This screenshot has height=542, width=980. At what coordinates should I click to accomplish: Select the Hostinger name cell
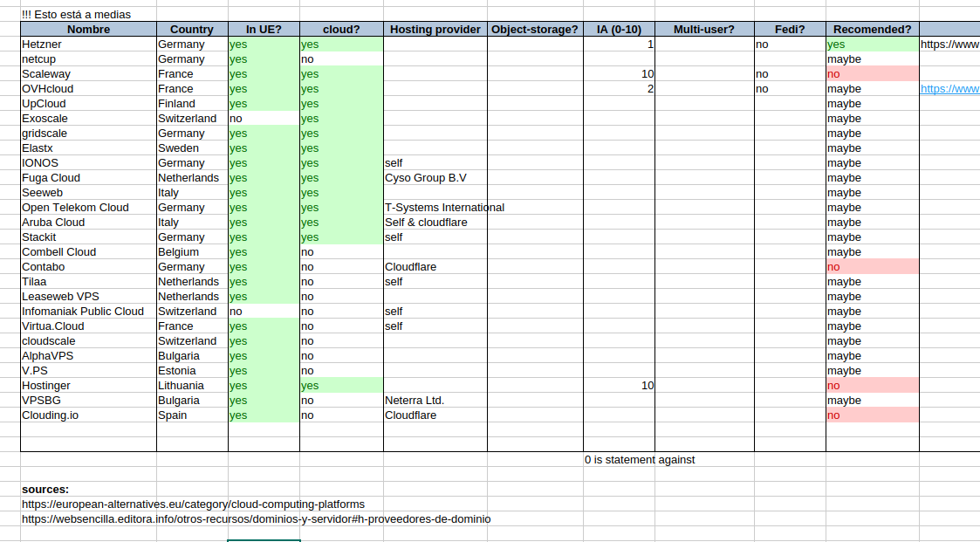[x=88, y=386]
